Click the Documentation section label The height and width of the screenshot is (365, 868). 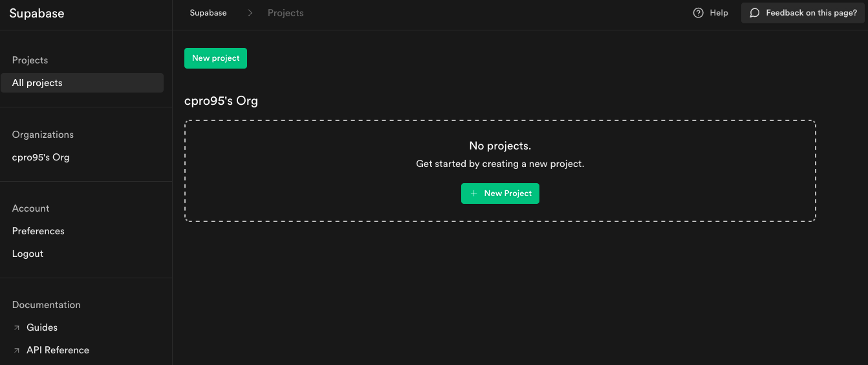[46, 305]
